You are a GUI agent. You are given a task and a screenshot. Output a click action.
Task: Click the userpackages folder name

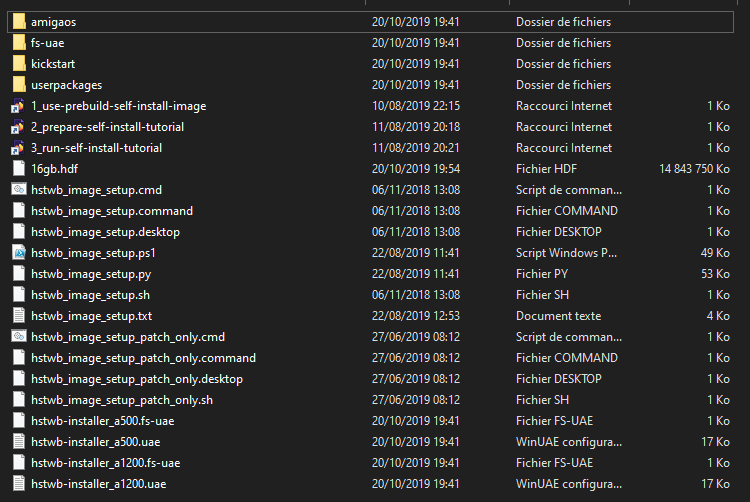(66, 85)
